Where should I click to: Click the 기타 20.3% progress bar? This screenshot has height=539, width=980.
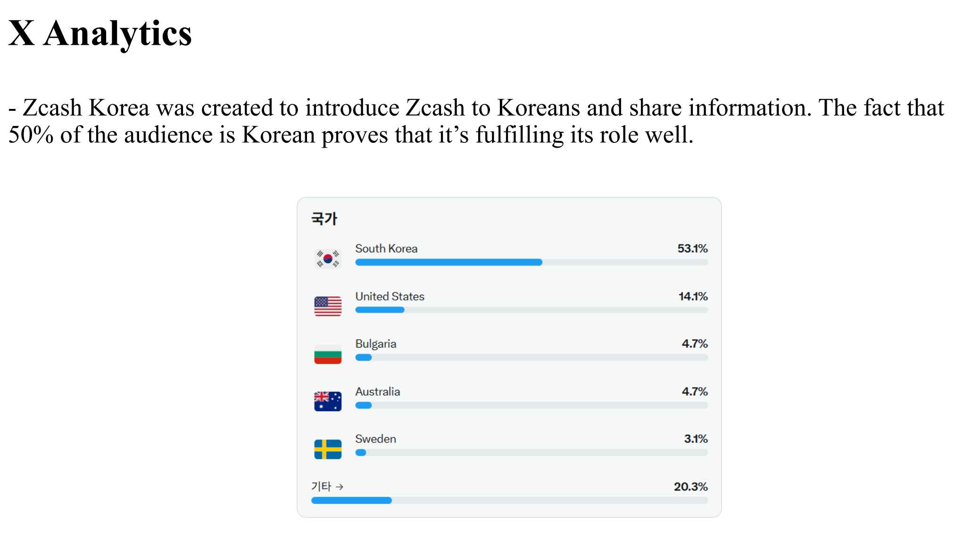tap(509, 500)
